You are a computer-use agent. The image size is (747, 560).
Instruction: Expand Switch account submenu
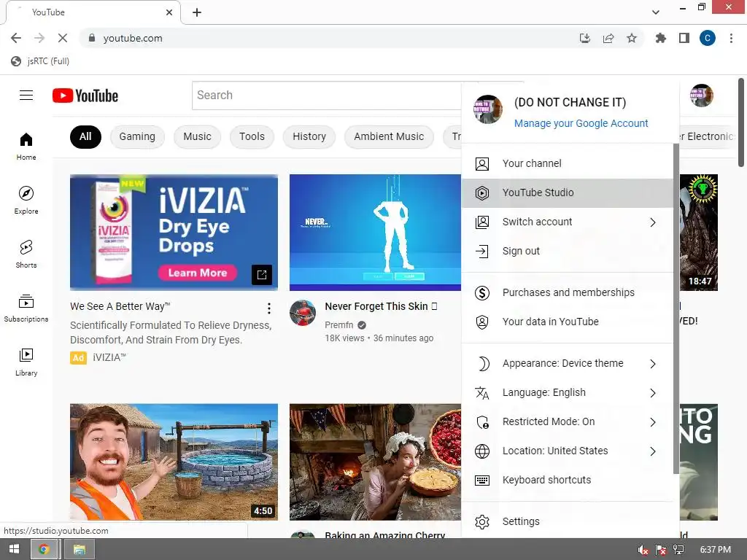tap(653, 222)
